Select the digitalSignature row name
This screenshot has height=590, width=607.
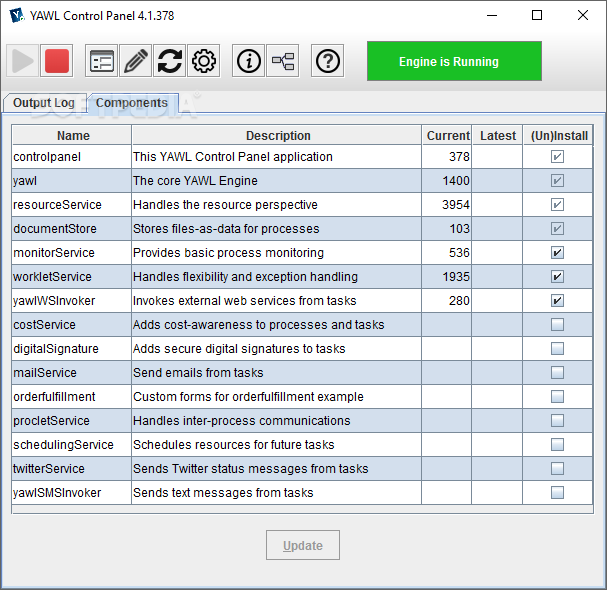tap(72, 349)
